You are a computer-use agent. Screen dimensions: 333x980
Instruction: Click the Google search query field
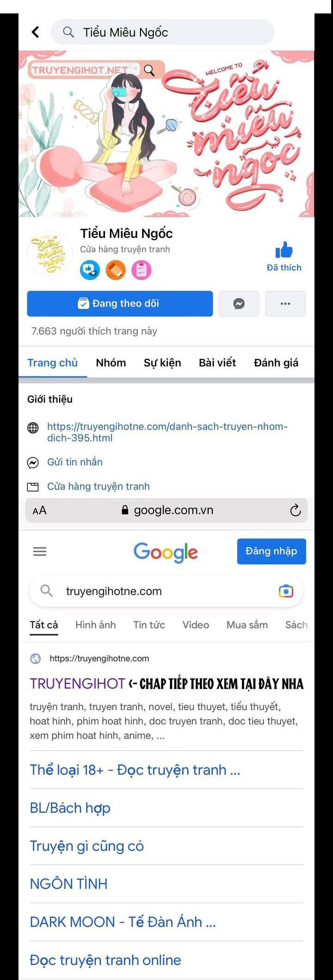point(166,591)
